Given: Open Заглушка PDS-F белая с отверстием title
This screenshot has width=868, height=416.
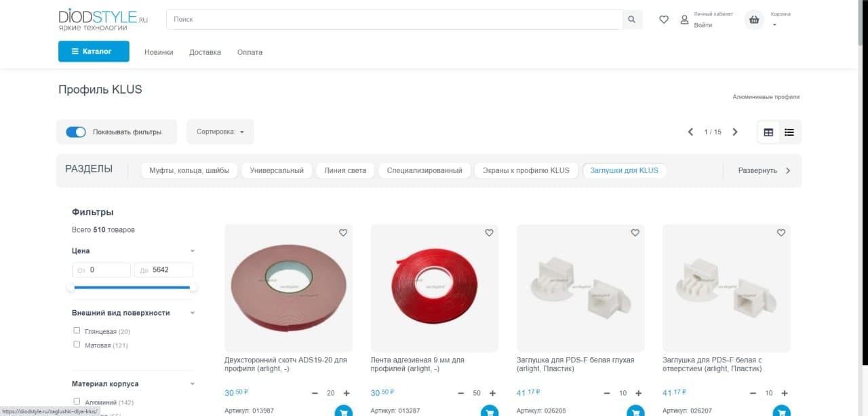Looking at the screenshot, I should click(713, 364).
